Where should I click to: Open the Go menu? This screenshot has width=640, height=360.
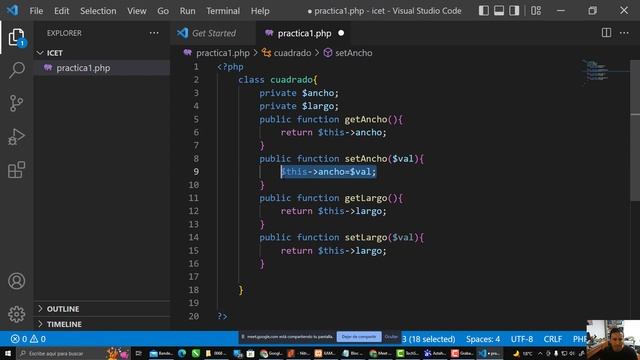163,11
